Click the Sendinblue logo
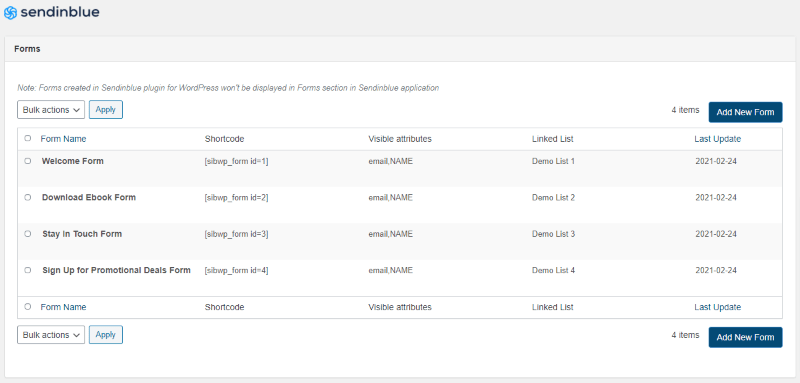 52,12
